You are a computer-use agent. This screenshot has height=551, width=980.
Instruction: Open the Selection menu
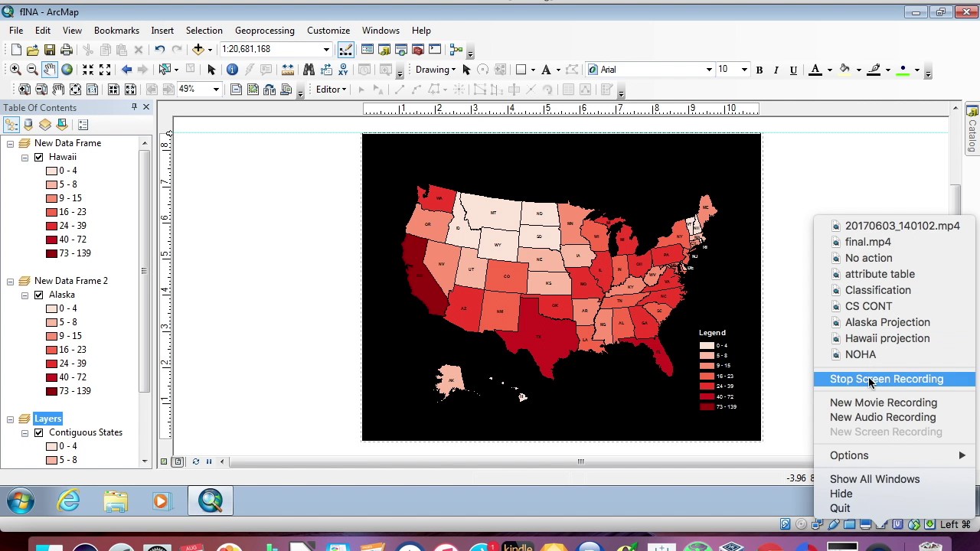point(204,31)
